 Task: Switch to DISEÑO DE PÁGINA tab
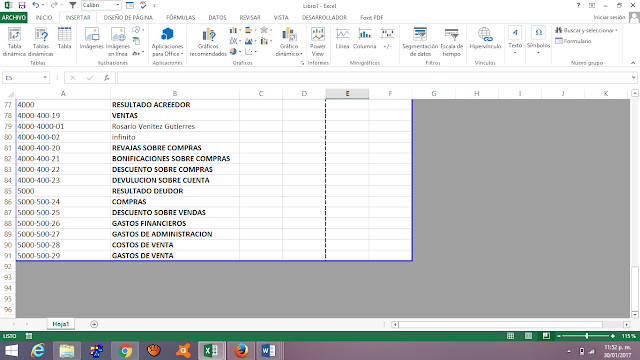point(128,18)
